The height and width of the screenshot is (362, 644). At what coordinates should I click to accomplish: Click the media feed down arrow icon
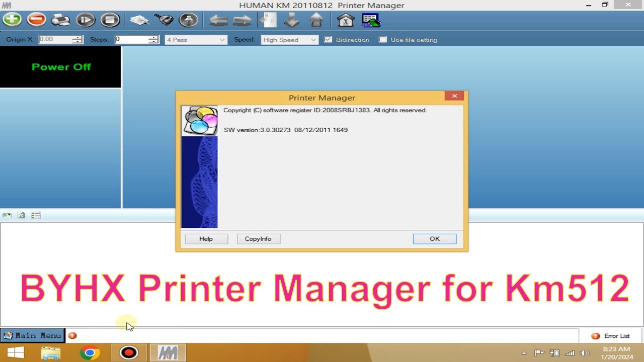(x=292, y=20)
